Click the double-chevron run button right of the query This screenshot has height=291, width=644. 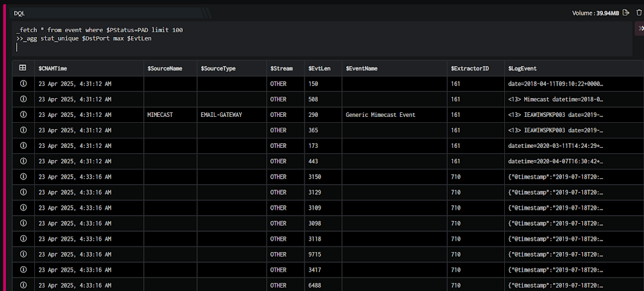(641, 28)
